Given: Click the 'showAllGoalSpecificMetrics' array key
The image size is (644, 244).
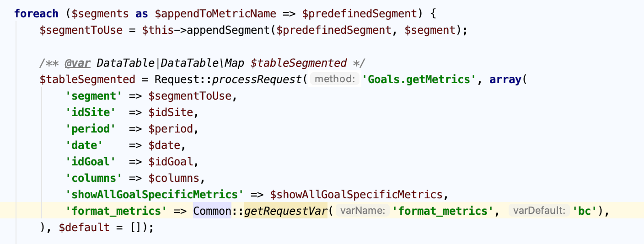Looking at the screenshot, I should point(154,195).
